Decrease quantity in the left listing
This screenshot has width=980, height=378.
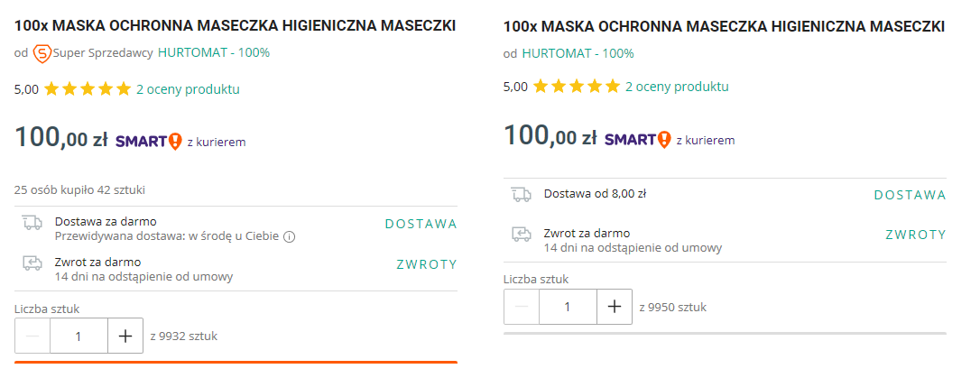[32, 337]
